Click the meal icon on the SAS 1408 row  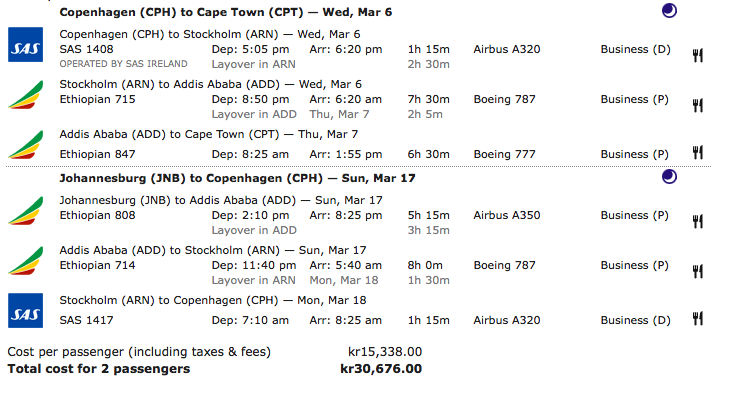click(698, 55)
